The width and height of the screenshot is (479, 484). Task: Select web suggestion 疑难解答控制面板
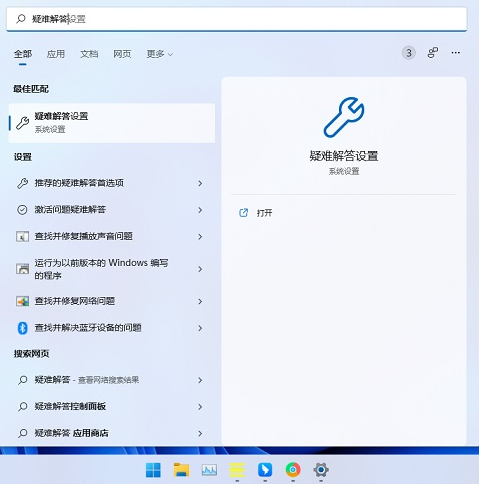(x=112, y=406)
